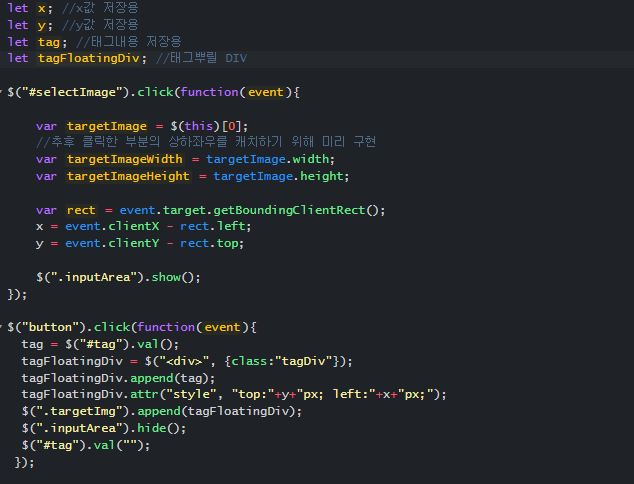634x484 pixels.
Task: Click the 'rect.left' expression
Action: click(213, 226)
